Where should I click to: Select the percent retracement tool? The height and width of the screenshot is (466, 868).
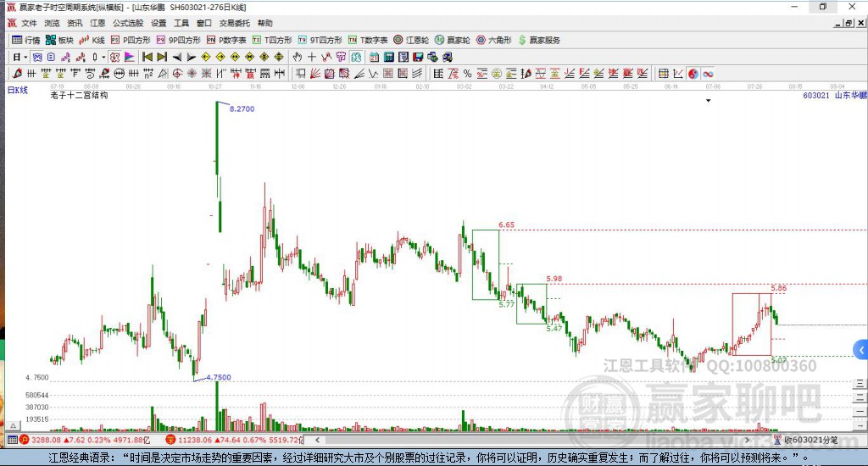pyautogui.click(x=468, y=74)
